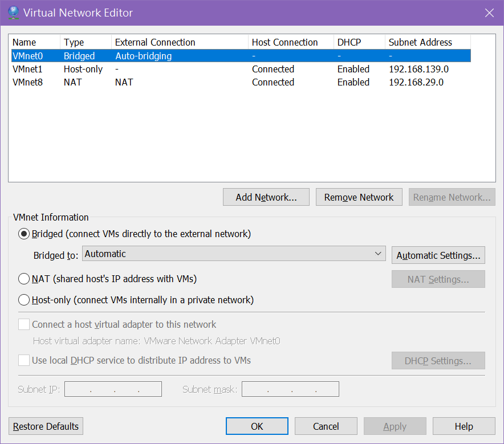Image resolution: width=504 pixels, height=444 pixels.
Task: Open NAT Settings
Action: click(438, 279)
